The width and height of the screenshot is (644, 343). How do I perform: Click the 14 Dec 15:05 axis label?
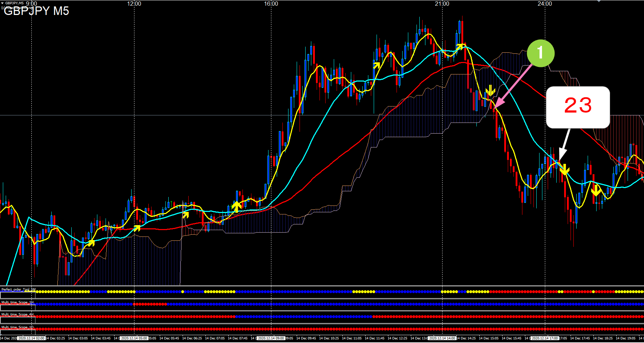489,338
